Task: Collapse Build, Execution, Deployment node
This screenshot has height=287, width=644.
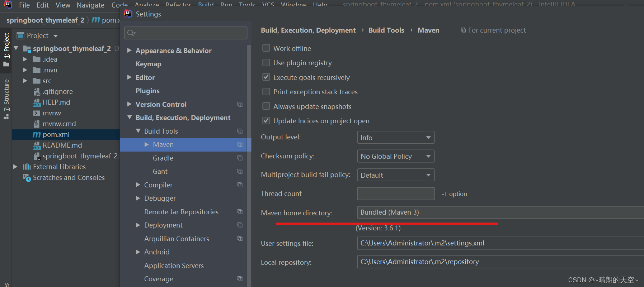Action: (130, 118)
